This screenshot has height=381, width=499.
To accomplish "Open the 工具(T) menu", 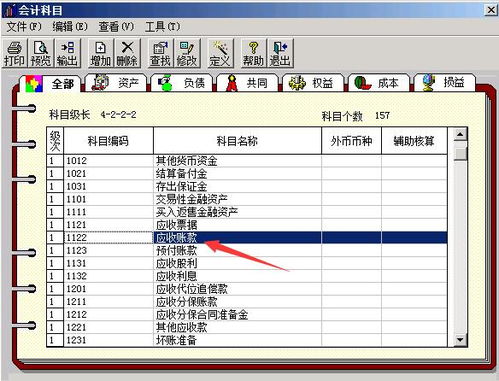I will (162, 27).
